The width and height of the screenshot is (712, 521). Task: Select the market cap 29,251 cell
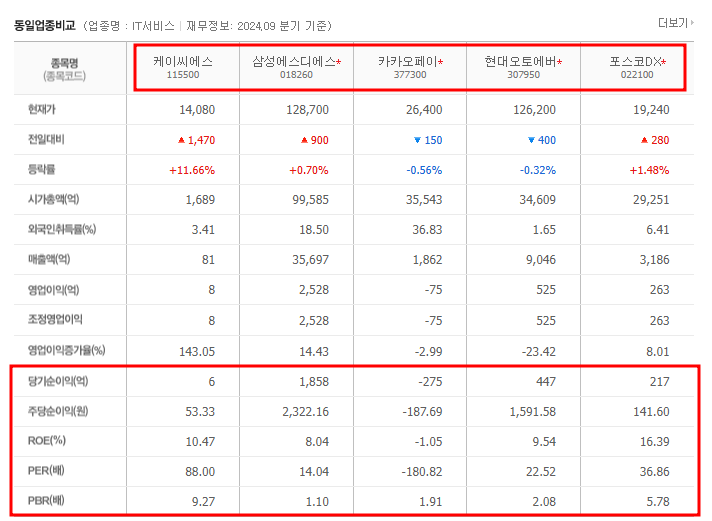coord(651,200)
